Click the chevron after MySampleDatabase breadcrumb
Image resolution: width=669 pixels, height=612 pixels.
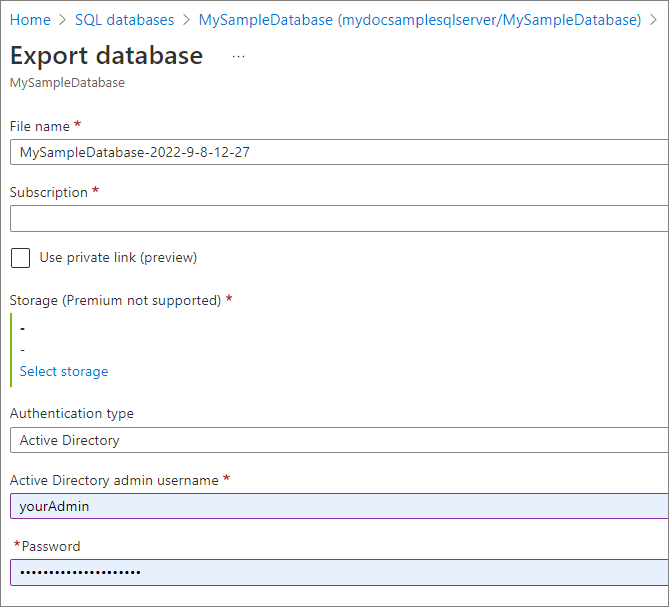[653, 20]
